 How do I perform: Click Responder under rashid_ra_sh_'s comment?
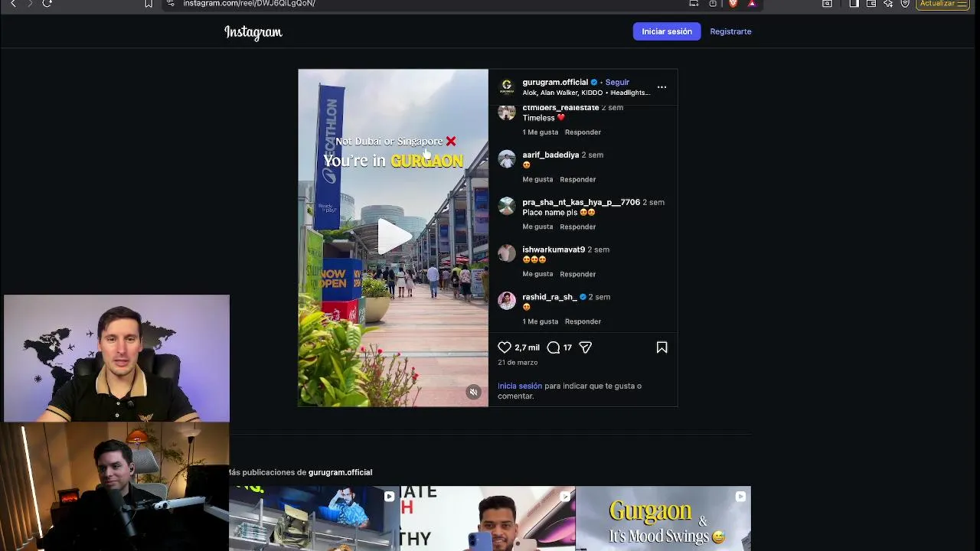click(x=583, y=322)
